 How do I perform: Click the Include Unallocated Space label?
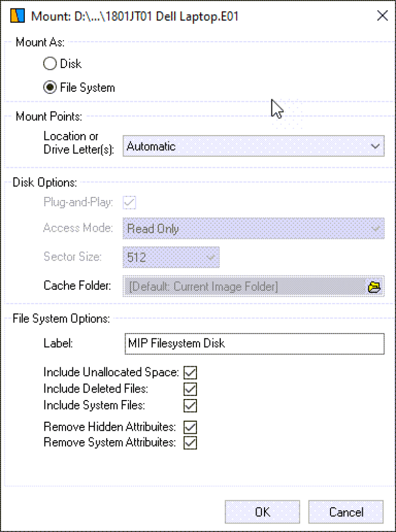(x=111, y=373)
